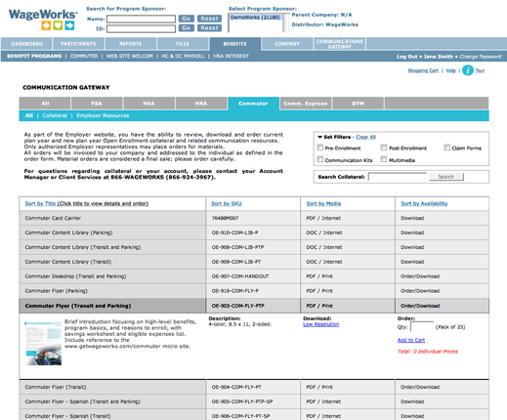
Task: Click the commuter flyer thumbnail image
Action: click(x=43, y=343)
